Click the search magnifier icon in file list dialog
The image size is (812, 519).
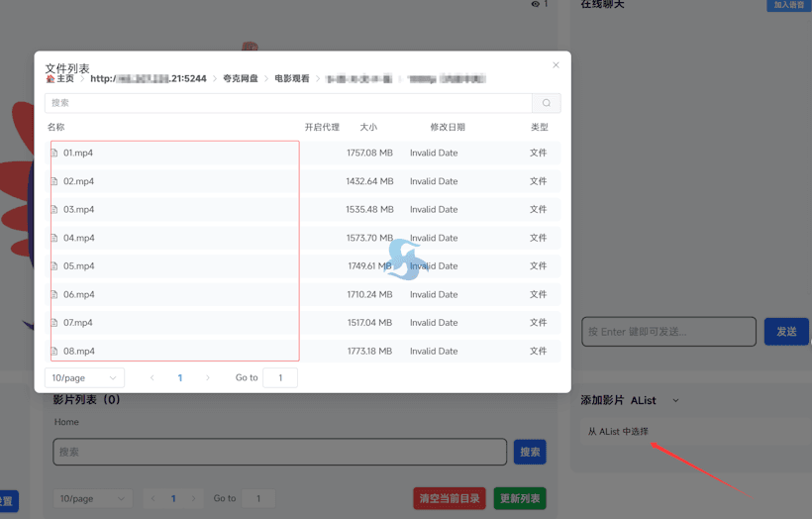[547, 103]
